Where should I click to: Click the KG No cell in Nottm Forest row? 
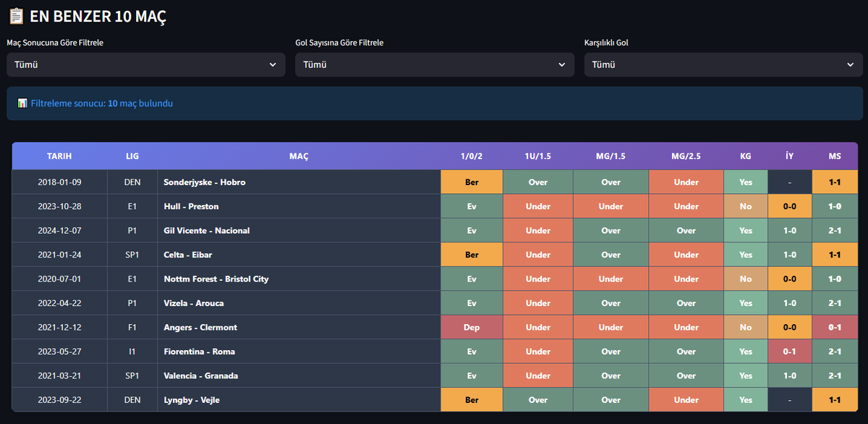(x=746, y=279)
